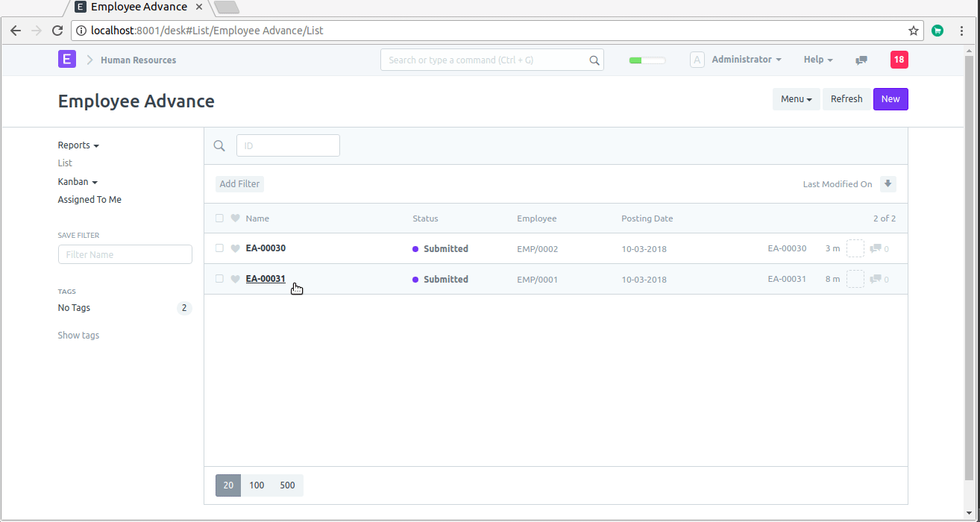Open the Last Modified On sort selector

point(837,184)
